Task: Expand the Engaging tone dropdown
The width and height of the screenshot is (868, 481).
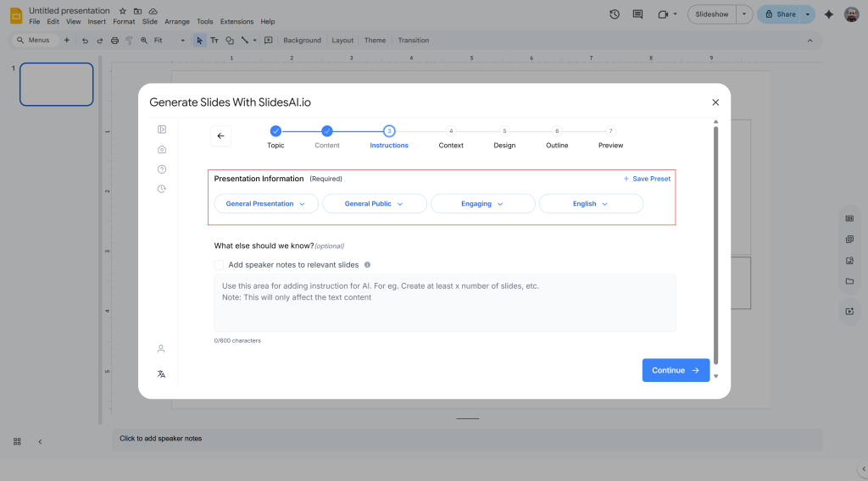Action: point(482,204)
